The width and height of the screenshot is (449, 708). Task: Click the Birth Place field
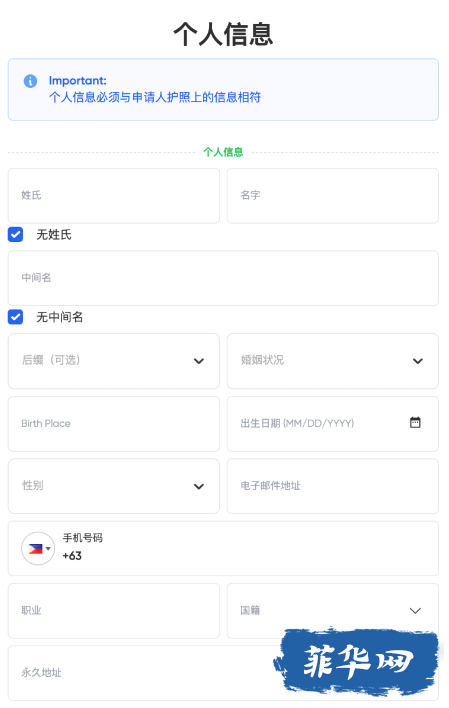[114, 424]
